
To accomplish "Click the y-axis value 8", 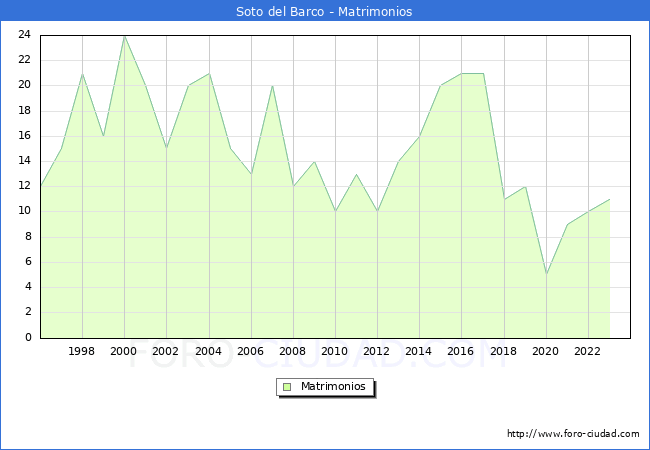I will (x=28, y=237).
